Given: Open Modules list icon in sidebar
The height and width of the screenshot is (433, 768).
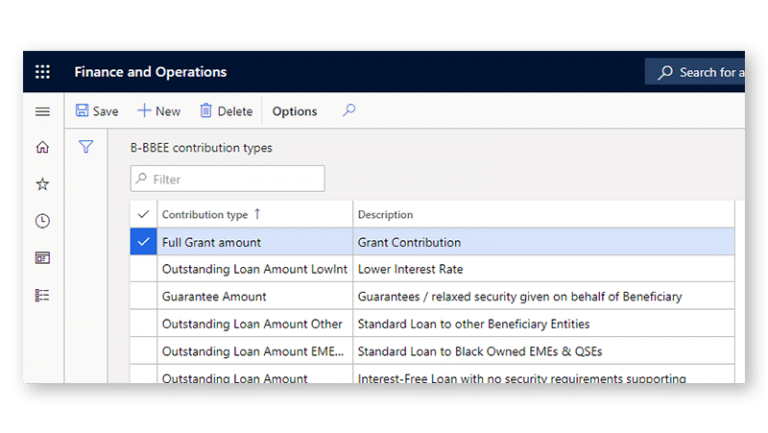Looking at the screenshot, I should pyautogui.click(x=42, y=295).
